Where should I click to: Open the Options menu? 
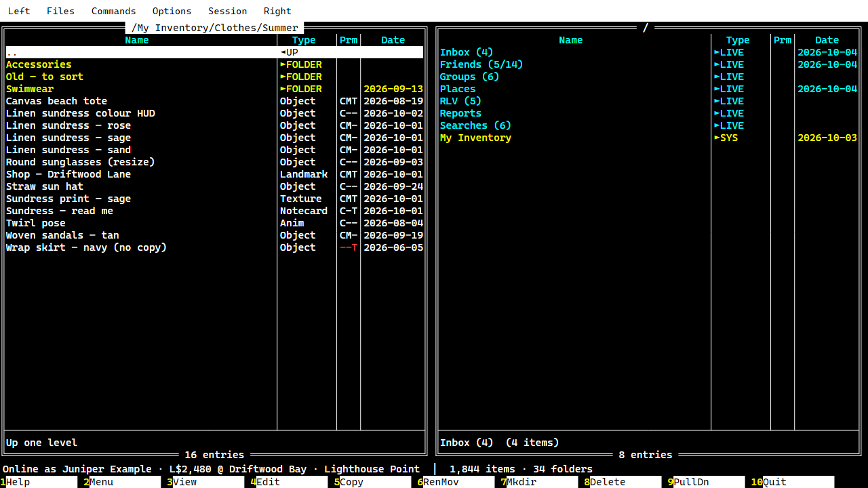[172, 11]
